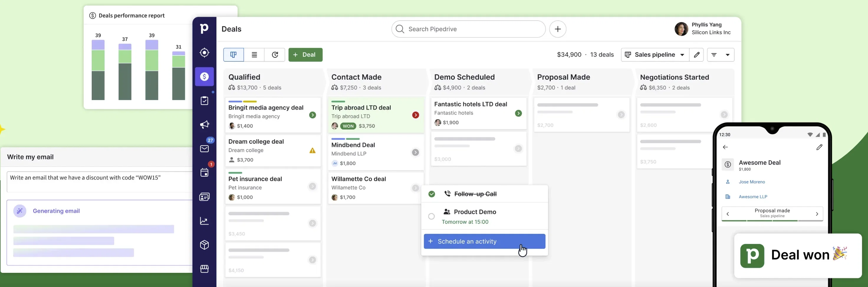Switch to forecast view
Image resolution: width=868 pixels, height=287 pixels.
(x=274, y=55)
